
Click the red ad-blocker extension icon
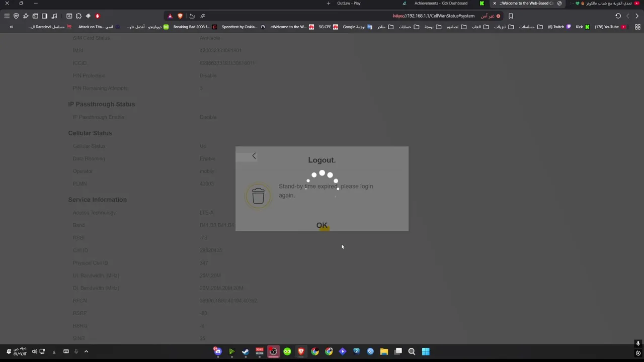[98, 16]
